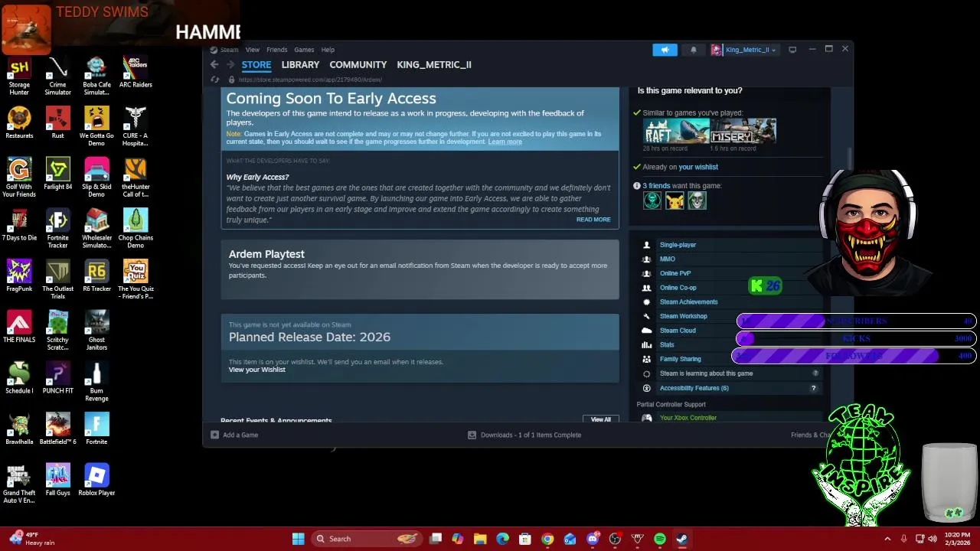980x551 pixels.
Task: Click the Steam Workshop feature link
Action: 684,316
